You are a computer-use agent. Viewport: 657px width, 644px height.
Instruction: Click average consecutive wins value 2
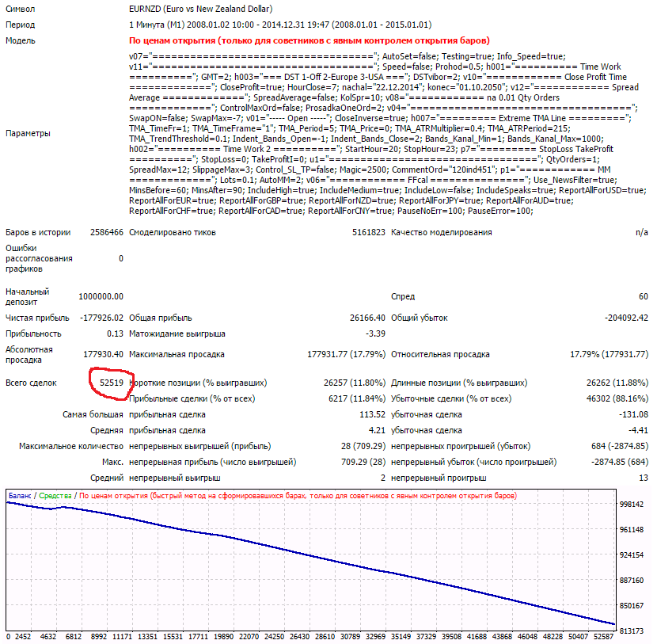pos(383,478)
